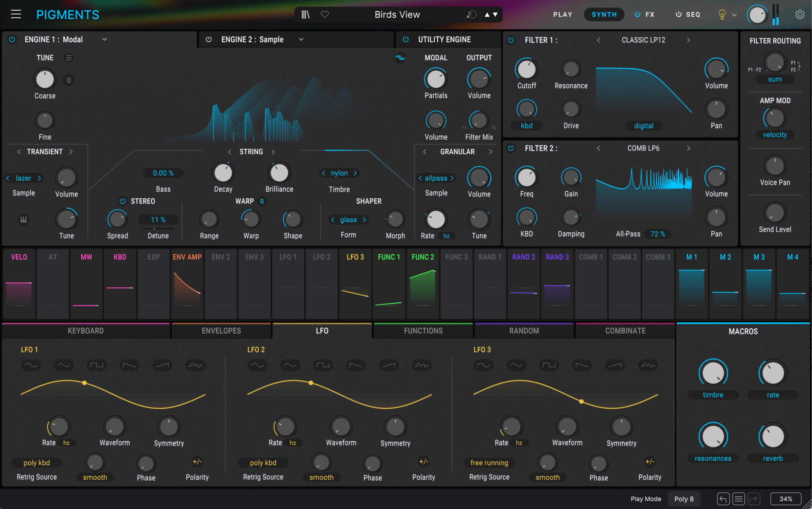
Task: Switch to the ENVELOPES tab
Action: [221, 331]
